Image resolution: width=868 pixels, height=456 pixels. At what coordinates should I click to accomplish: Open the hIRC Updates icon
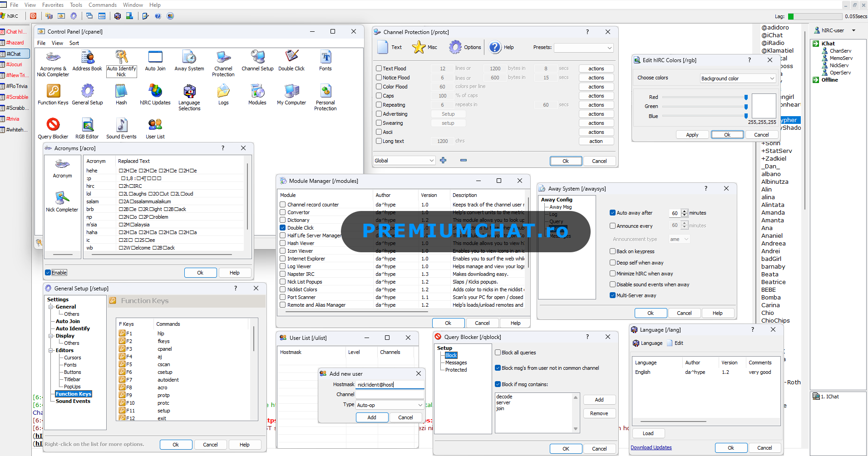(155, 95)
